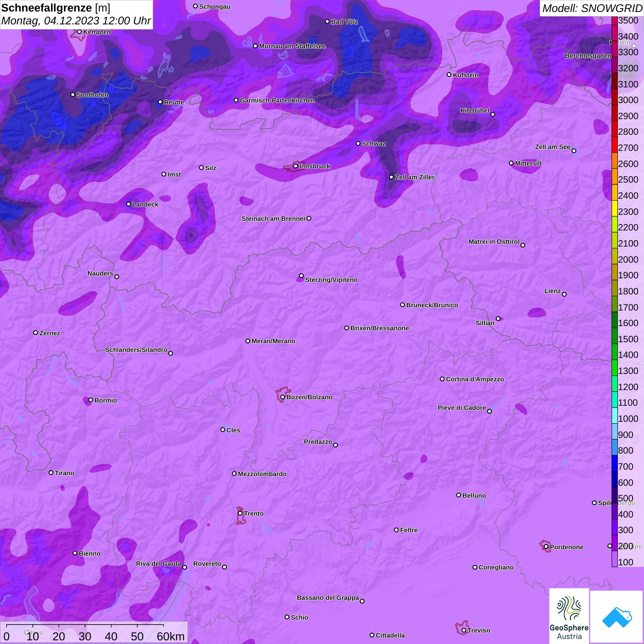The image size is (644, 644).
Task: Click the 2700 m red legend swatch
Action: [615, 145]
